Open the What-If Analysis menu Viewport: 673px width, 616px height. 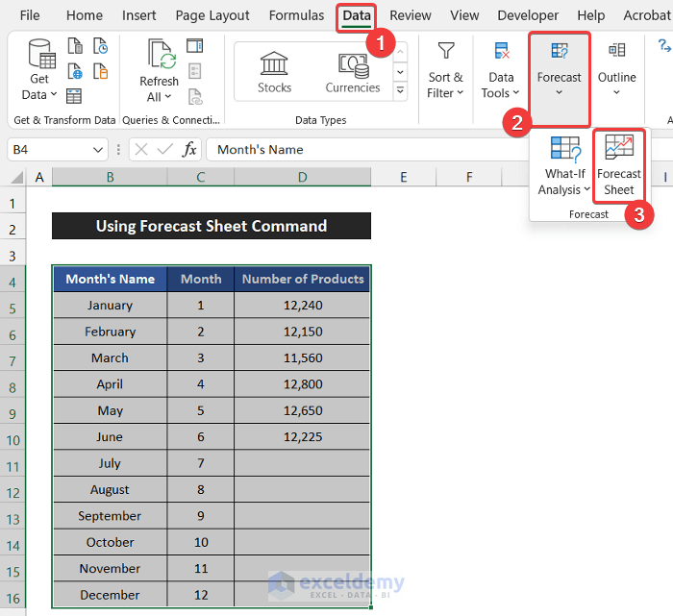click(565, 165)
